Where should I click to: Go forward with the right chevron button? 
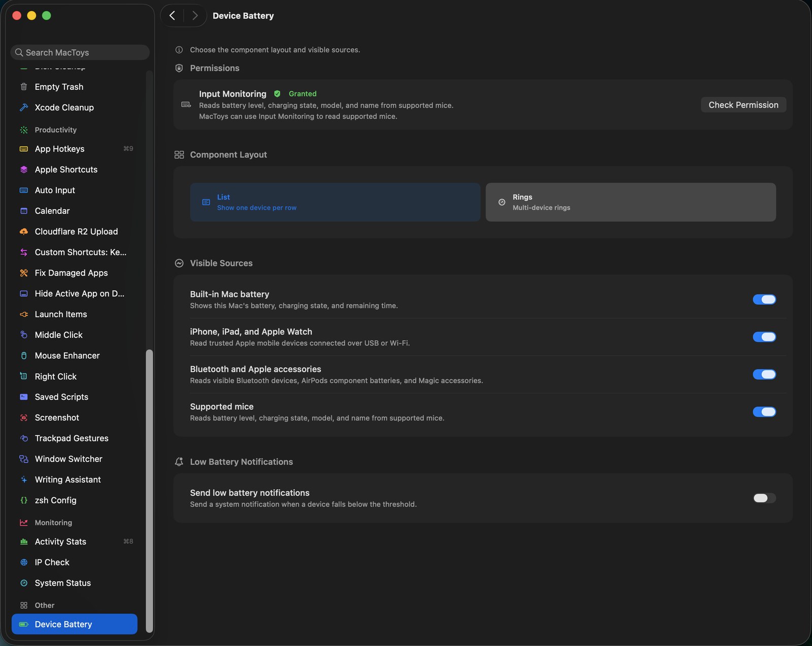195,16
